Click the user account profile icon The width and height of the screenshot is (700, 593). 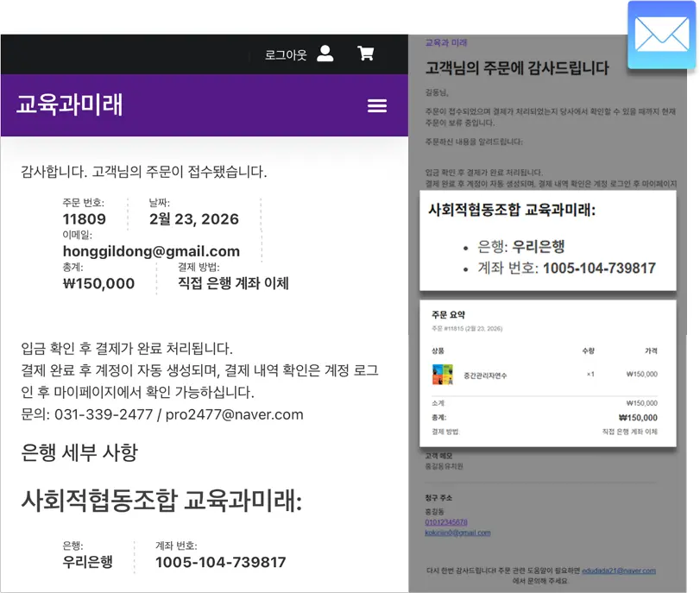point(325,54)
